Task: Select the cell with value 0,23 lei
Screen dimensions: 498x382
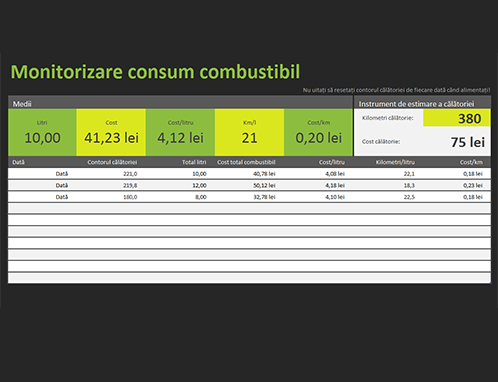Action: tap(457, 185)
